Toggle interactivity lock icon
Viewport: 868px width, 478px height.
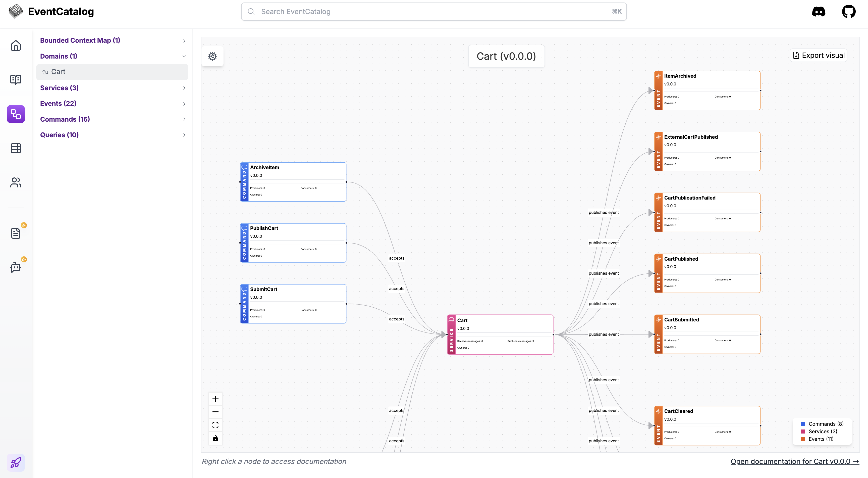215,438
